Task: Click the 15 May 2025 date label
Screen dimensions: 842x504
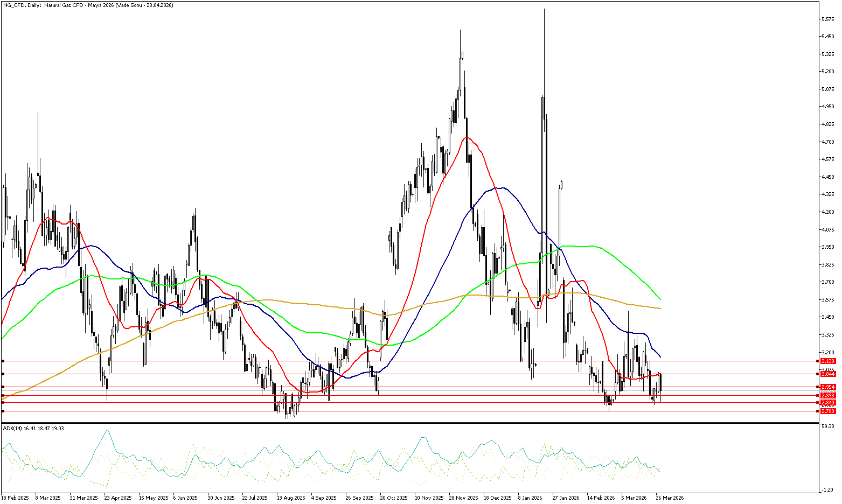Action: (153, 498)
